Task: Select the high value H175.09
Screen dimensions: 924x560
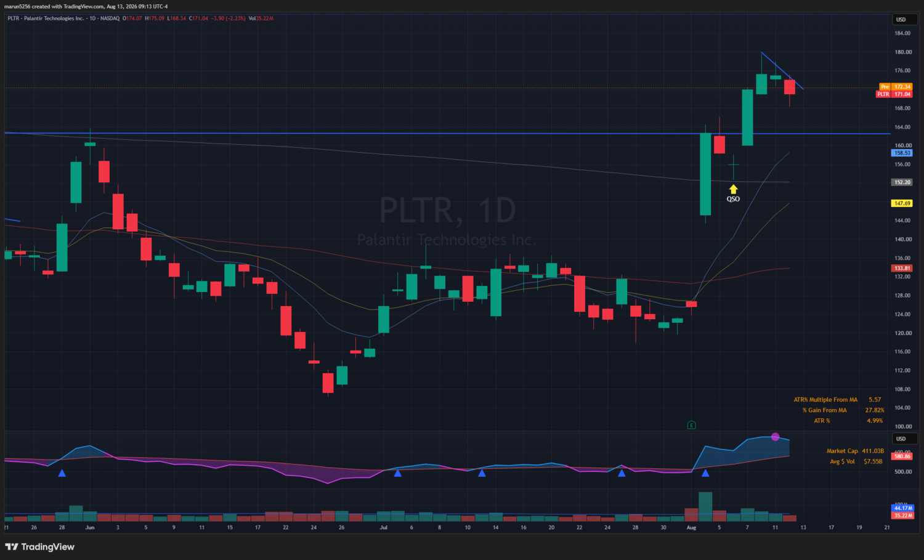Action: [x=155, y=18]
